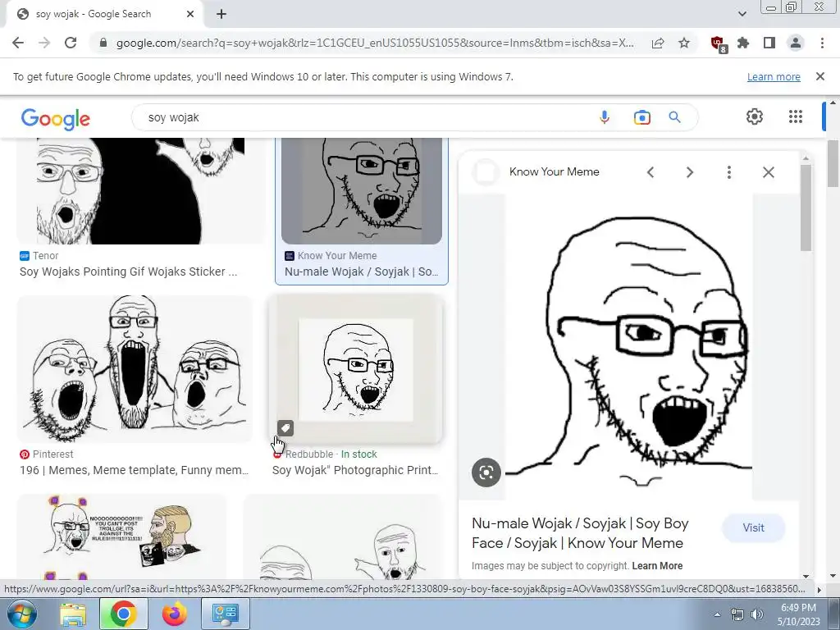840x630 pixels.
Task: Close the image preview panel
Action: coord(768,172)
